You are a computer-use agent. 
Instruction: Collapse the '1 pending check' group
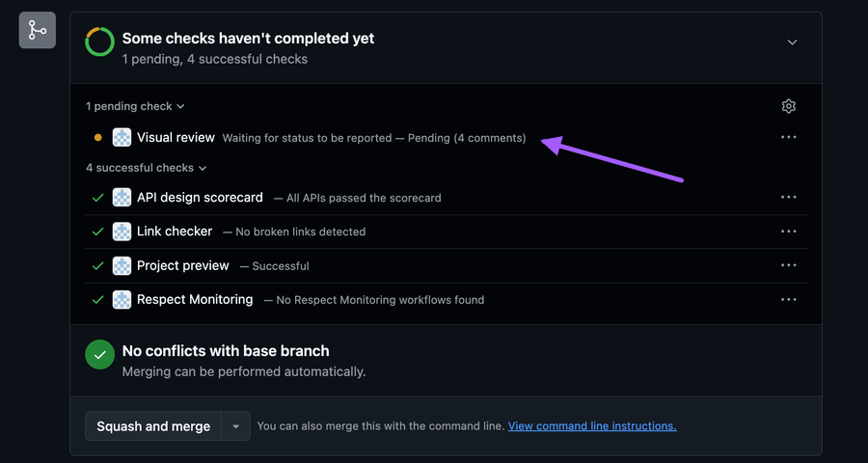(x=135, y=106)
